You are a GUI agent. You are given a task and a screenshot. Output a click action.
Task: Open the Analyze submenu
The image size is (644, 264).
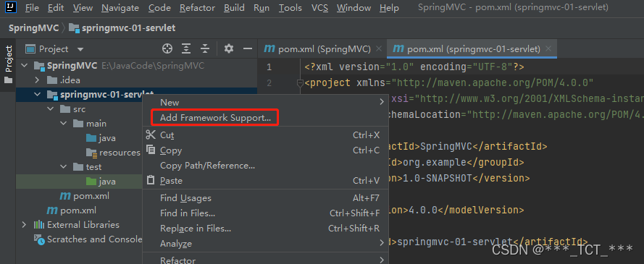266,244
